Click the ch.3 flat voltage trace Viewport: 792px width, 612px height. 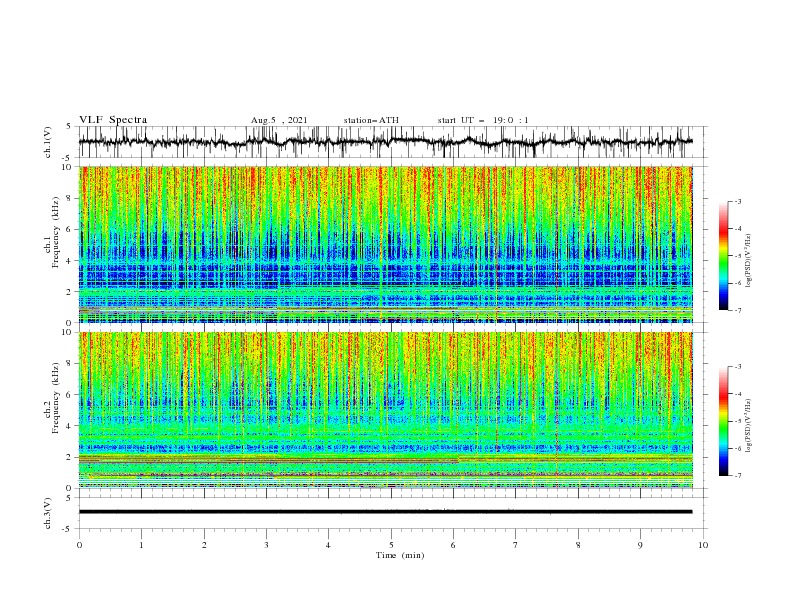point(385,512)
